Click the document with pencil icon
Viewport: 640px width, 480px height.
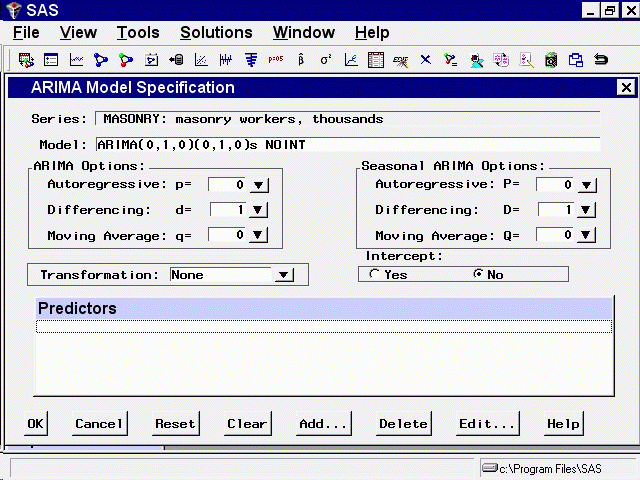(526, 60)
